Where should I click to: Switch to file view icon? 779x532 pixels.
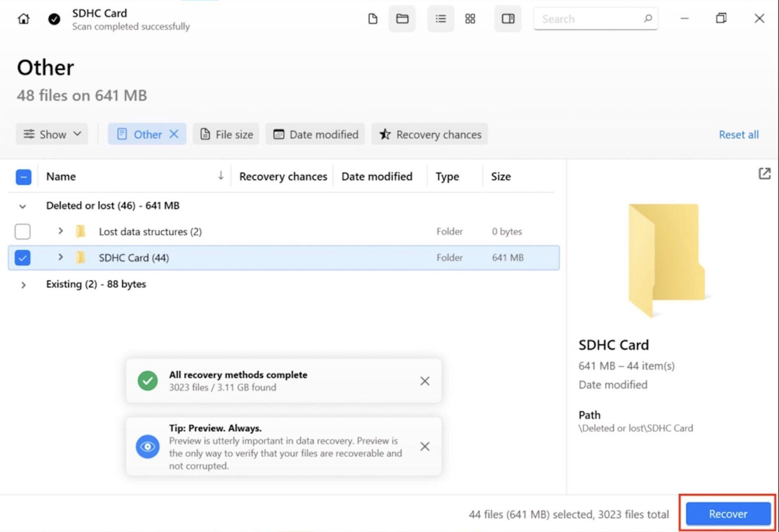pyautogui.click(x=372, y=19)
